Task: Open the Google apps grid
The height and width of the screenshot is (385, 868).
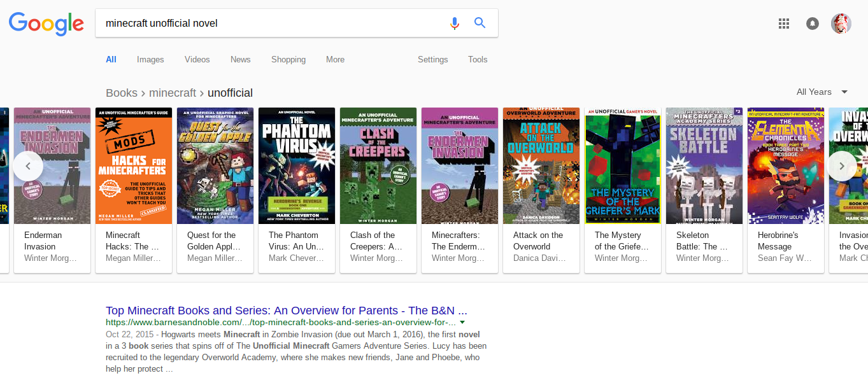Action: point(784,24)
